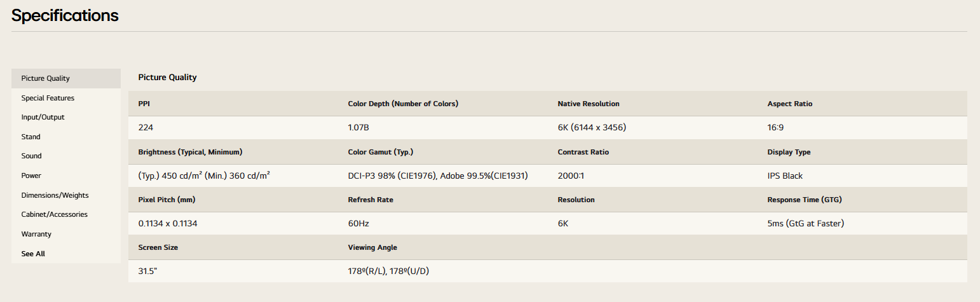Click the 5ms (GtG at Faster) value
Image resolution: width=980 pixels, height=302 pixels.
[x=805, y=224]
